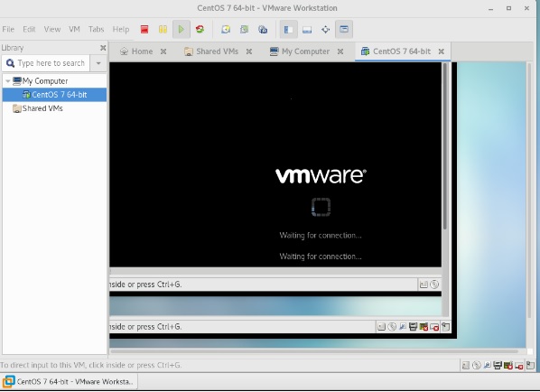The height and width of the screenshot is (392, 540).
Task: Open the message log icon at status bar end
Action: pos(530,366)
